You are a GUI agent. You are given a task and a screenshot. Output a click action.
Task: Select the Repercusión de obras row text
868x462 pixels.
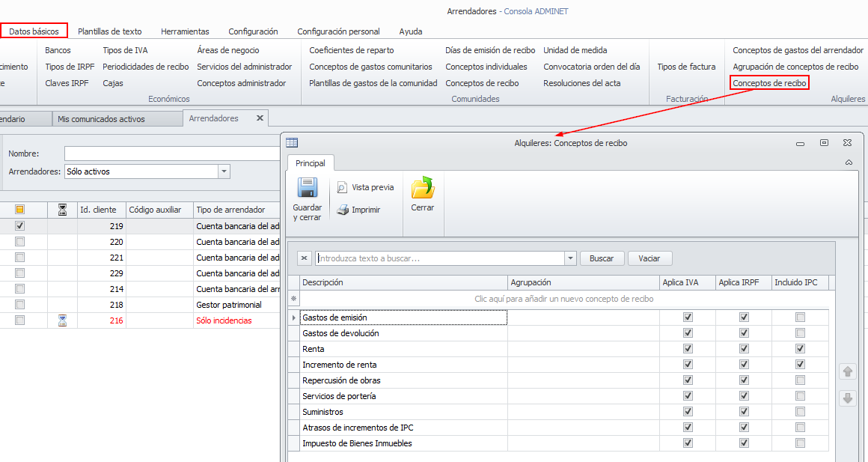click(341, 380)
